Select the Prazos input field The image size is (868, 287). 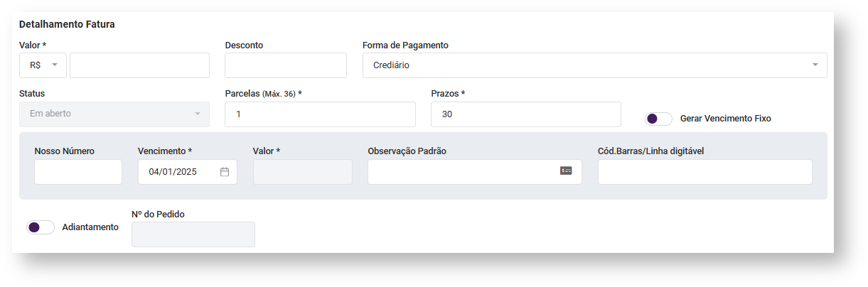point(525,114)
